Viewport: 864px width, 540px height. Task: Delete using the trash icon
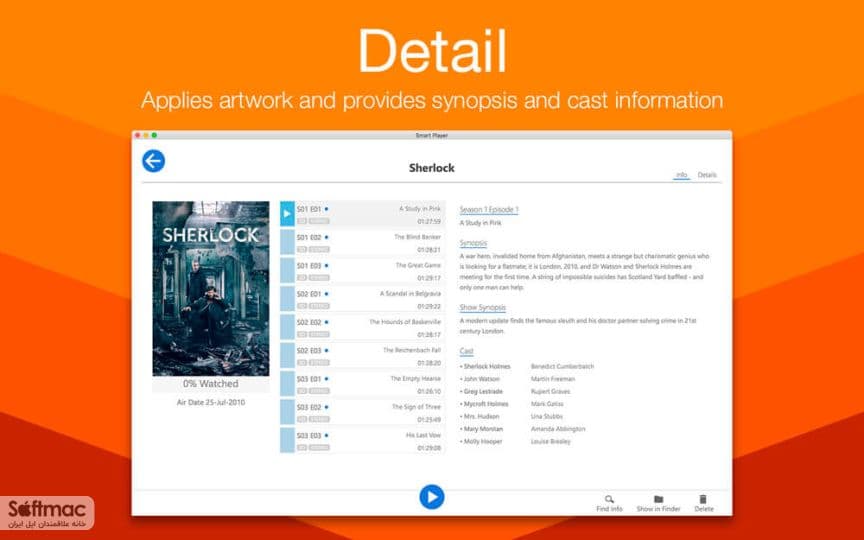coord(704,503)
